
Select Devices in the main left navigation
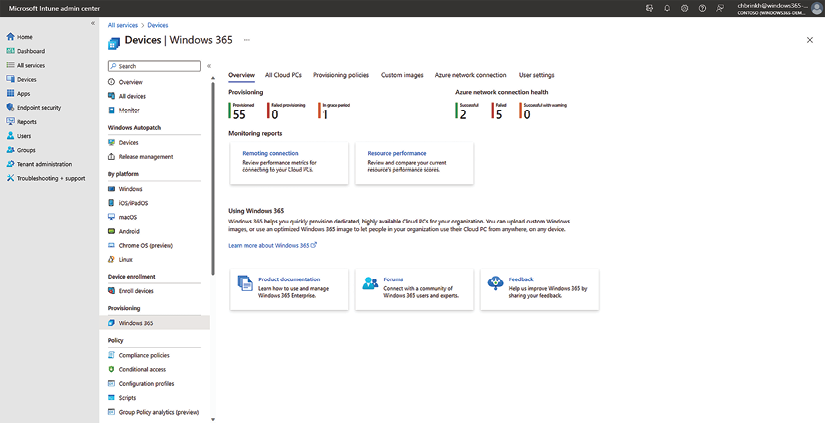pyautogui.click(x=21, y=79)
